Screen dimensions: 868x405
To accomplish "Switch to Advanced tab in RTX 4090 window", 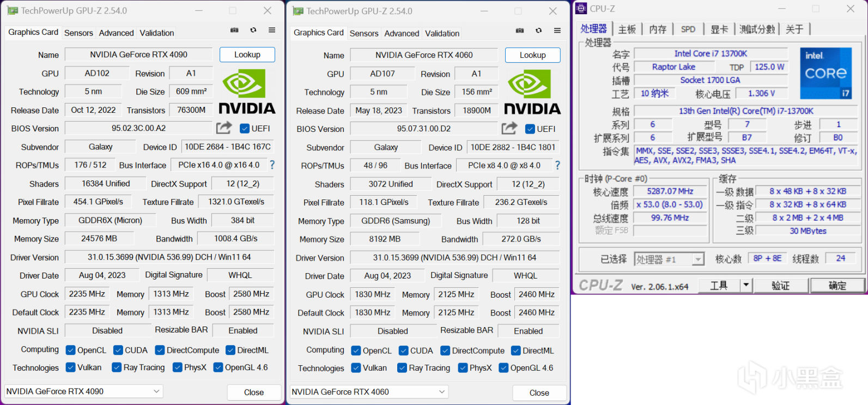I will pos(116,33).
